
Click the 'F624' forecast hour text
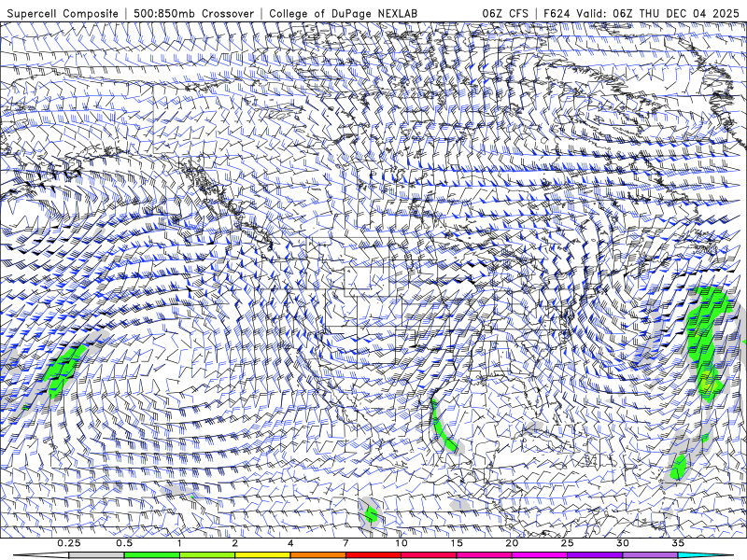point(557,13)
